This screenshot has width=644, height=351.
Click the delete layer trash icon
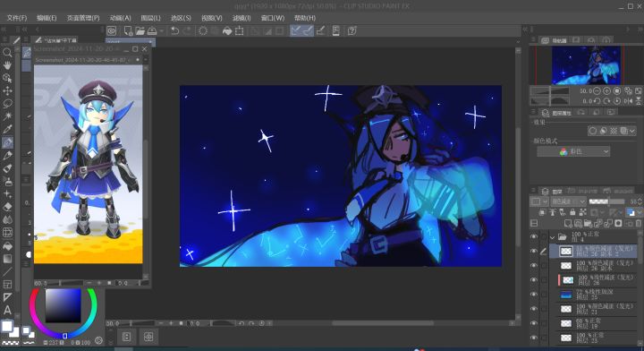(x=639, y=224)
